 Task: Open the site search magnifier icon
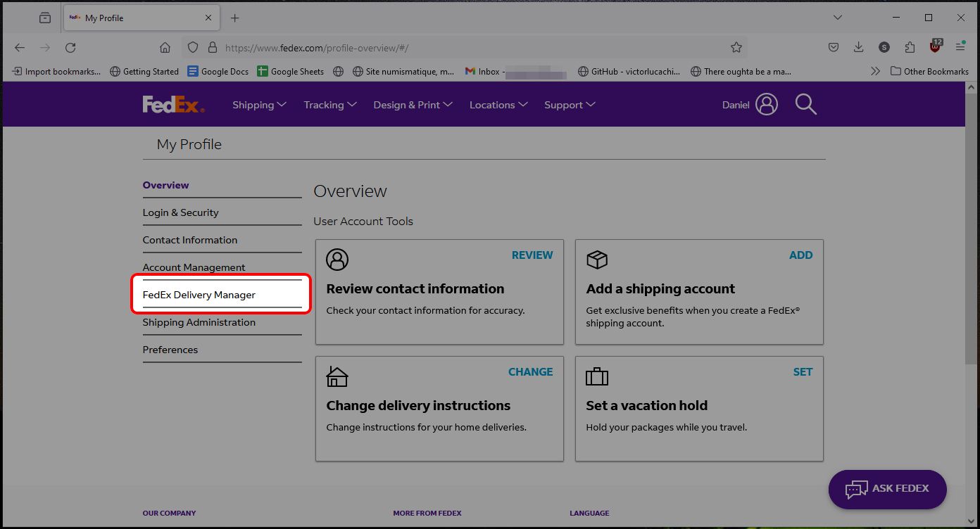[x=805, y=104]
